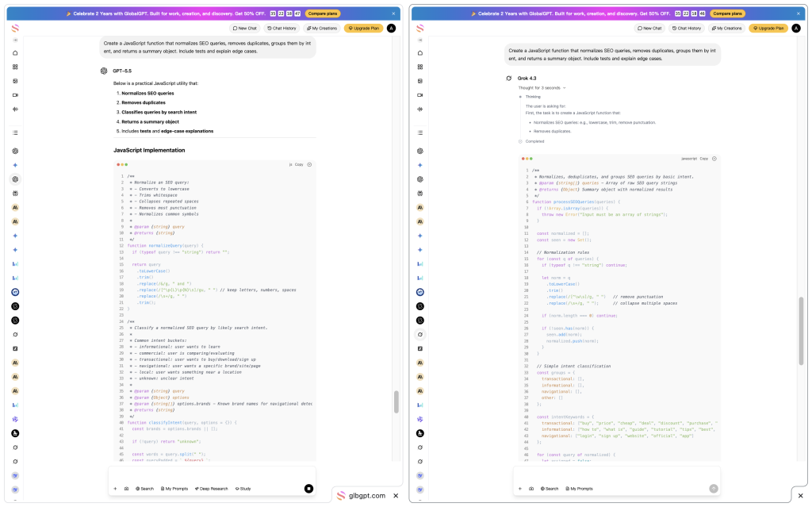Click the 'GPT-5.5' model name label

(122, 71)
